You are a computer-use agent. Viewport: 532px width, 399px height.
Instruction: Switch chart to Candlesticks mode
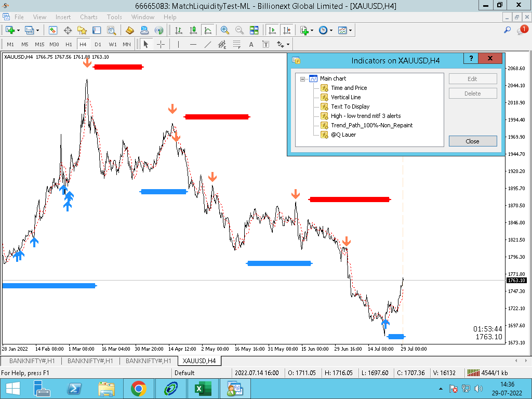[x=193, y=30]
